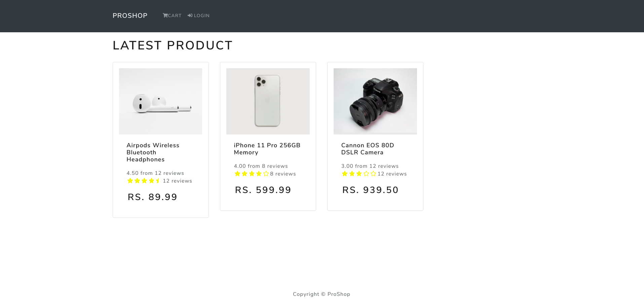
Task: Click the first star of Cannon camera rating
Action: click(x=345, y=174)
